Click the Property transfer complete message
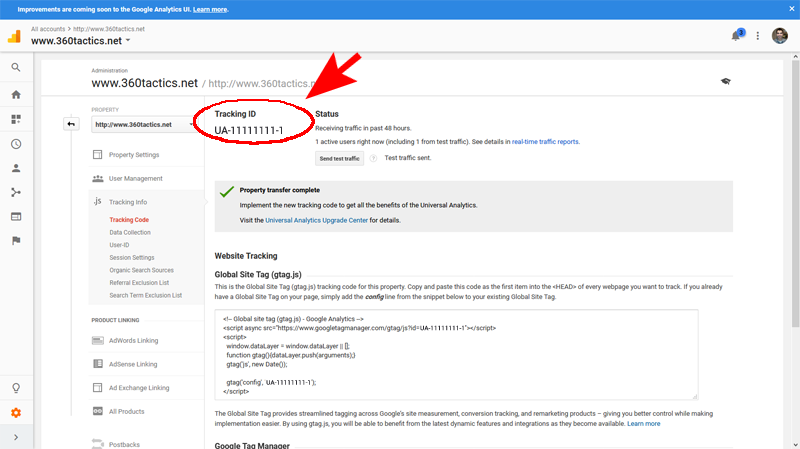The height and width of the screenshot is (449, 800). pyautogui.click(x=280, y=190)
